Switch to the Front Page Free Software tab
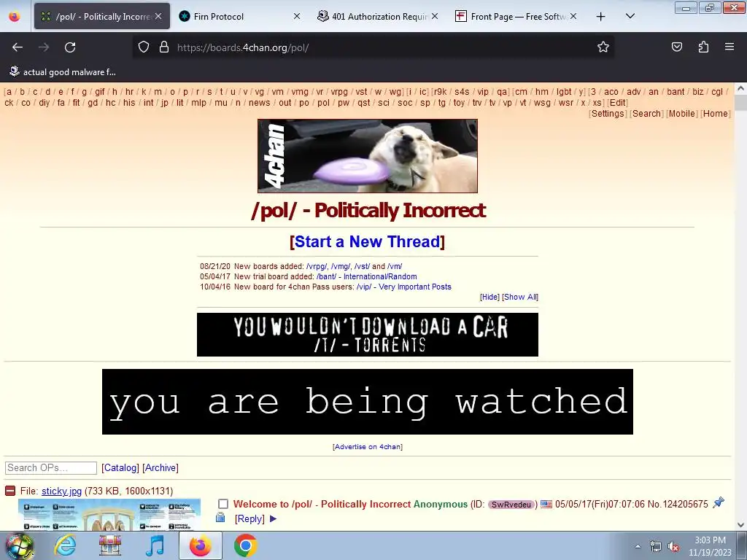The height and width of the screenshot is (560, 747). [x=516, y=16]
